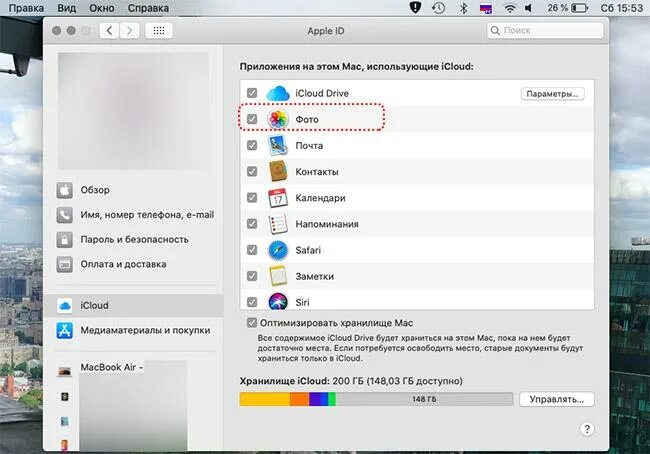Click the Calendar icon showing 17

point(278,198)
